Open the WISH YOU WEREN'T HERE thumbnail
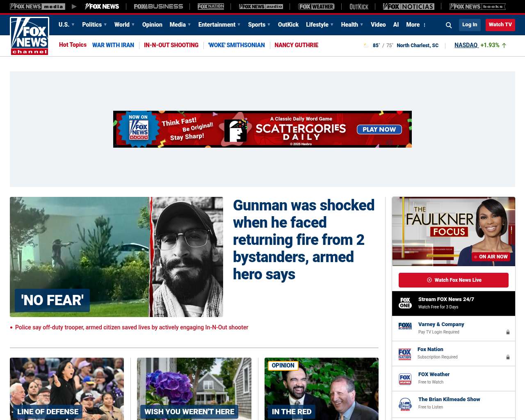This screenshot has width=525, height=420. tap(194, 389)
